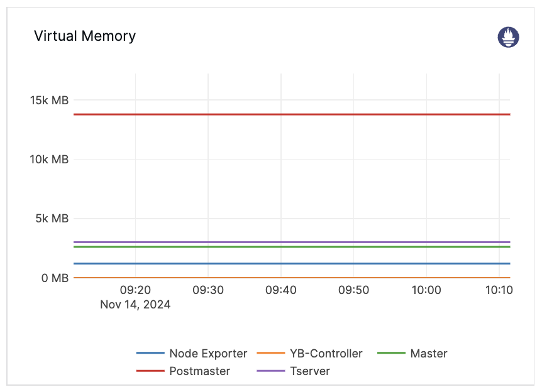The image size is (542, 392).
Task: Click the Virtual Memory panel title
Action: pos(85,36)
